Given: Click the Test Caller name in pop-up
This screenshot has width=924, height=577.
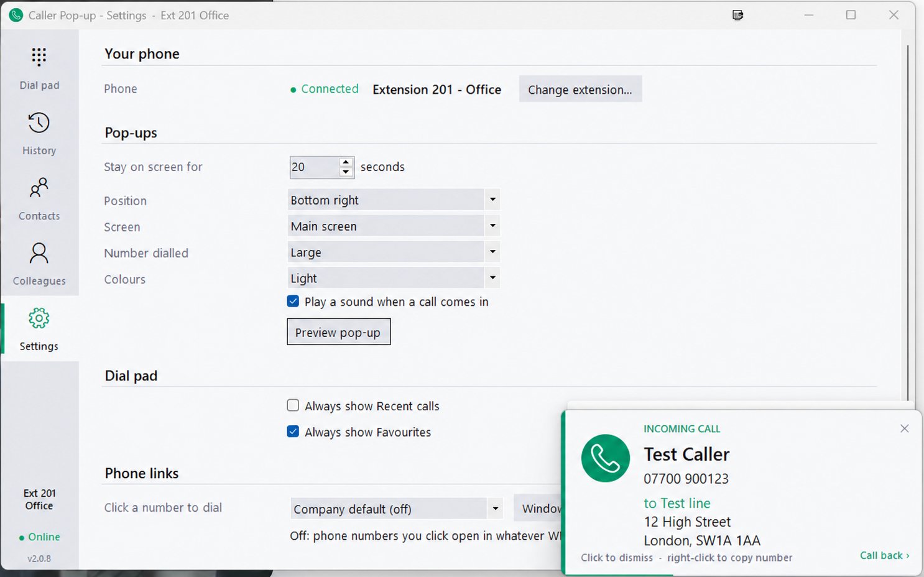Looking at the screenshot, I should [686, 455].
